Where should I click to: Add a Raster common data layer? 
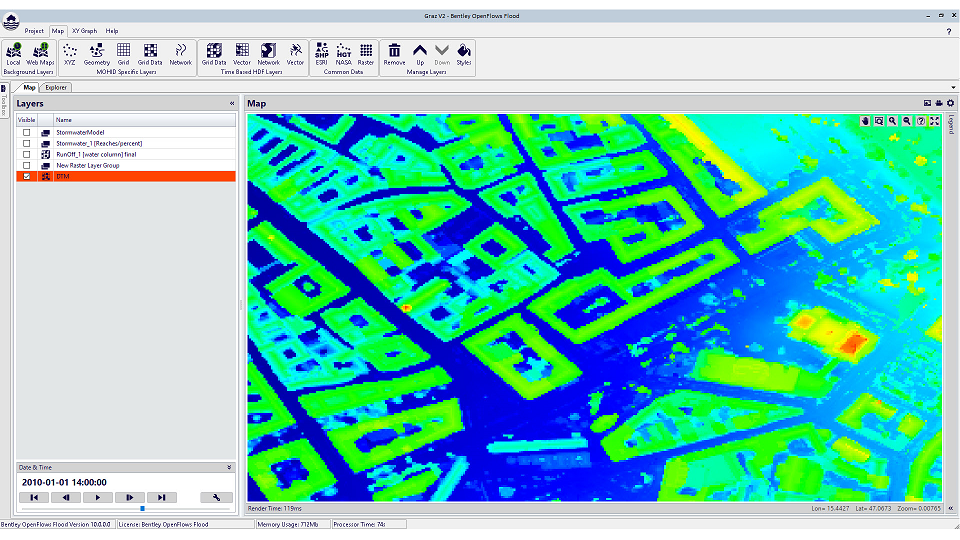(366, 54)
